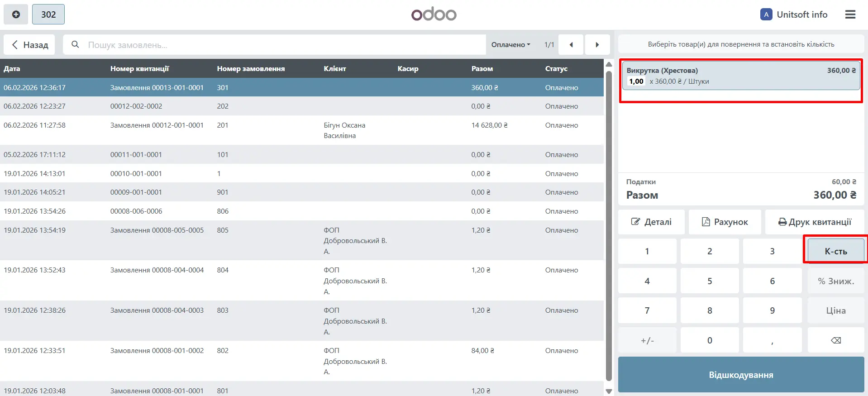This screenshot has width=868, height=396.
Task: Click the backspace key on the numpad
Action: (x=835, y=340)
